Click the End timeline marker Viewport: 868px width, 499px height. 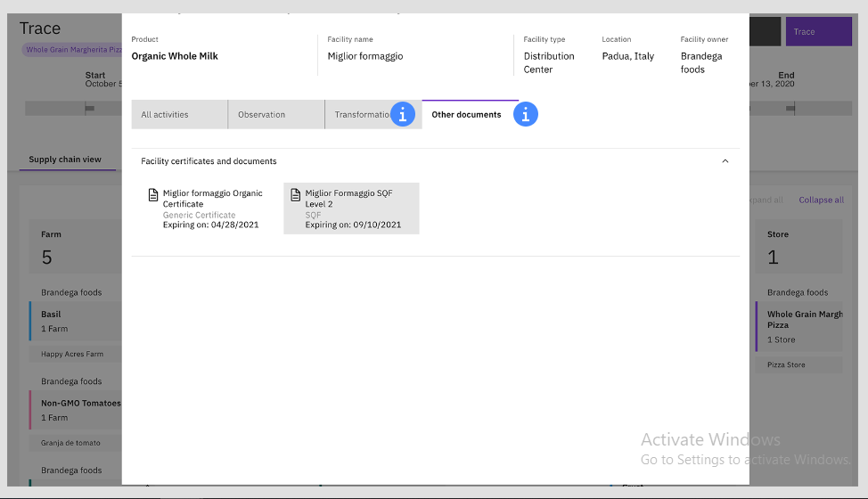point(790,109)
